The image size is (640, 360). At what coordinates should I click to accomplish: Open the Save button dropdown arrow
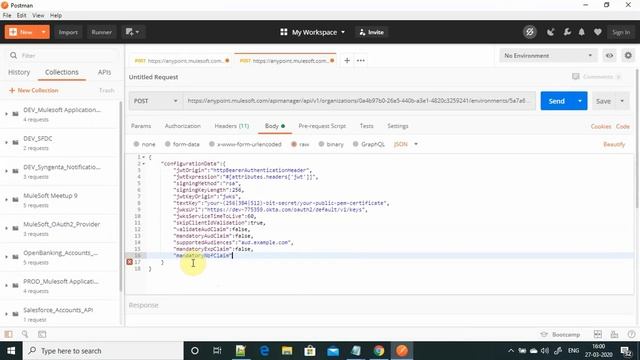click(x=622, y=101)
